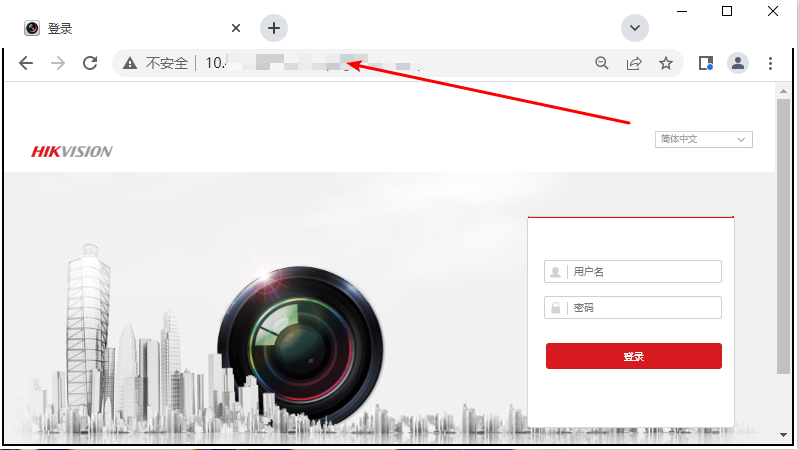Click the browser forward arrow
The width and height of the screenshot is (799, 450).
(58, 63)
